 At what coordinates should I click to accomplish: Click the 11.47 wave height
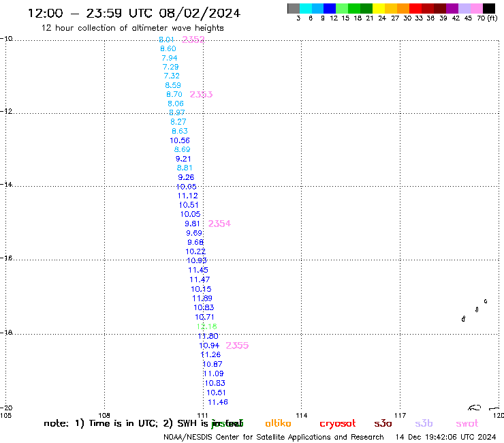click(200, 279)
